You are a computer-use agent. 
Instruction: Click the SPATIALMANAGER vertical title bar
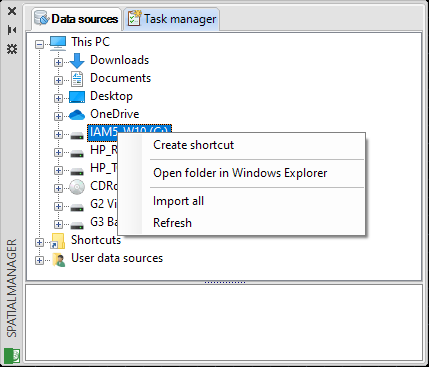(x=12, y=288)
